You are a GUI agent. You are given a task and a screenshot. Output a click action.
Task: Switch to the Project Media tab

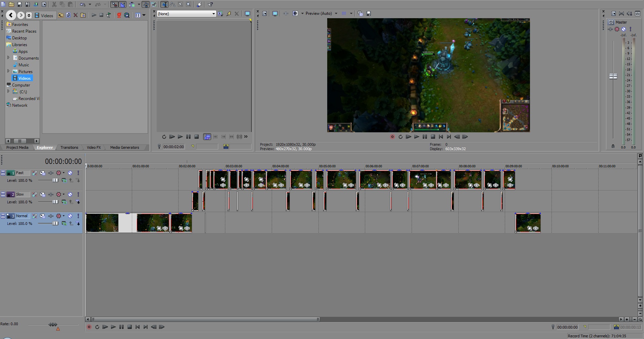(17, 147)
